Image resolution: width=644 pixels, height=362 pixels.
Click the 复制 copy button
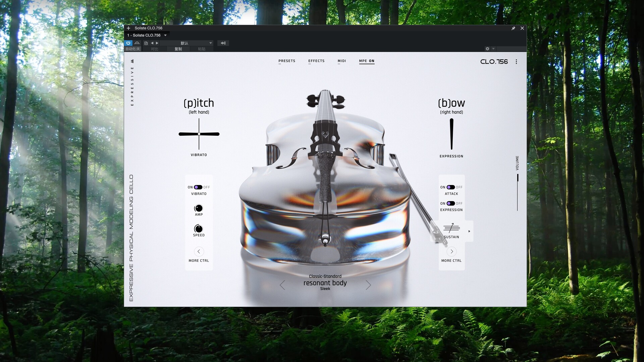[x=178, y=49]
